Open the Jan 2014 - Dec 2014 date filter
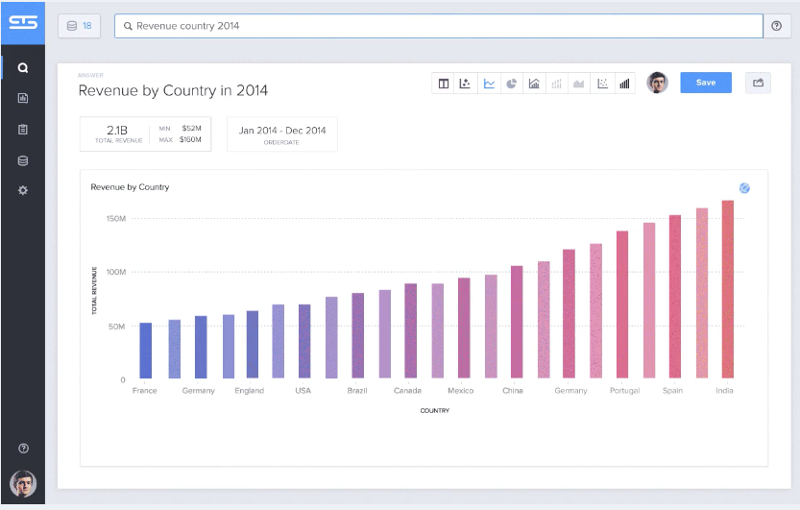Viewport: 800px width, 510px height. [x=282, y=135]
